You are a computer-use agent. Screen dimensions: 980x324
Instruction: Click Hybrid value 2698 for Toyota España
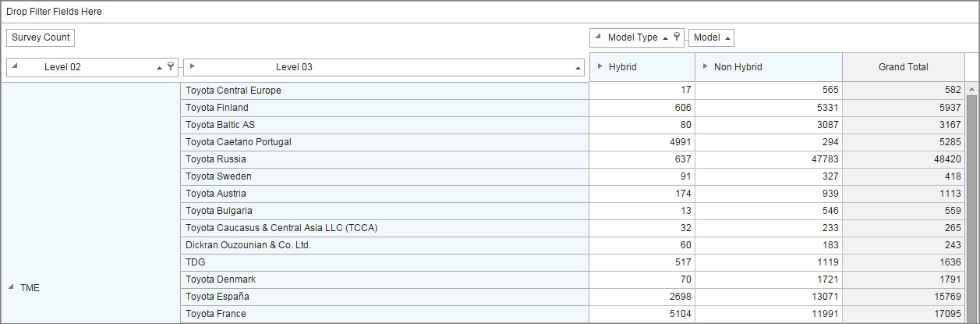pos(642,297)
